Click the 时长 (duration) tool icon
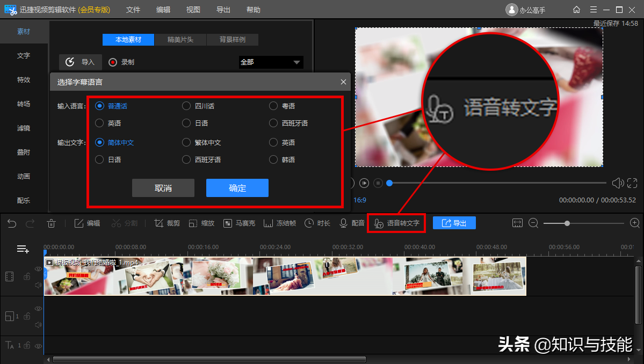 click(x=317, y=223)
